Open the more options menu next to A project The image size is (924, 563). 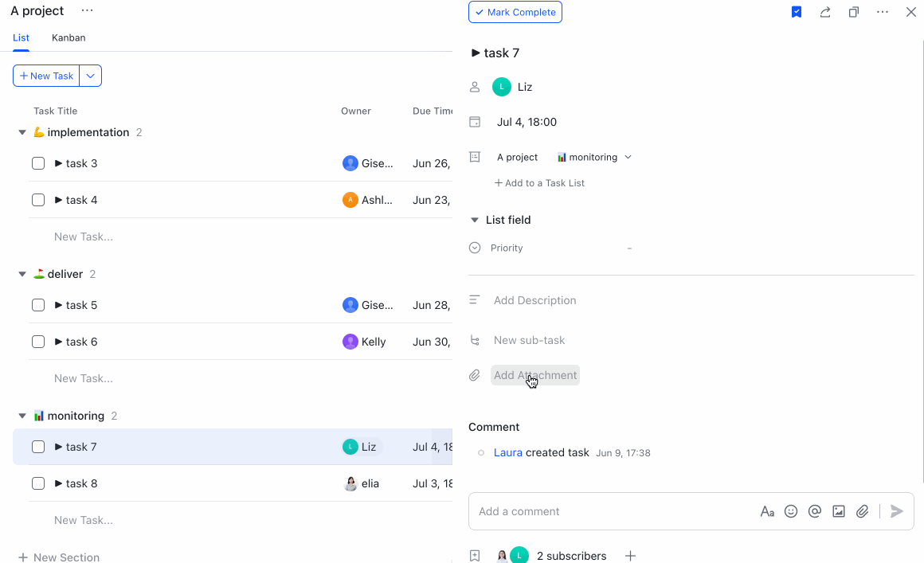point(87,10)
